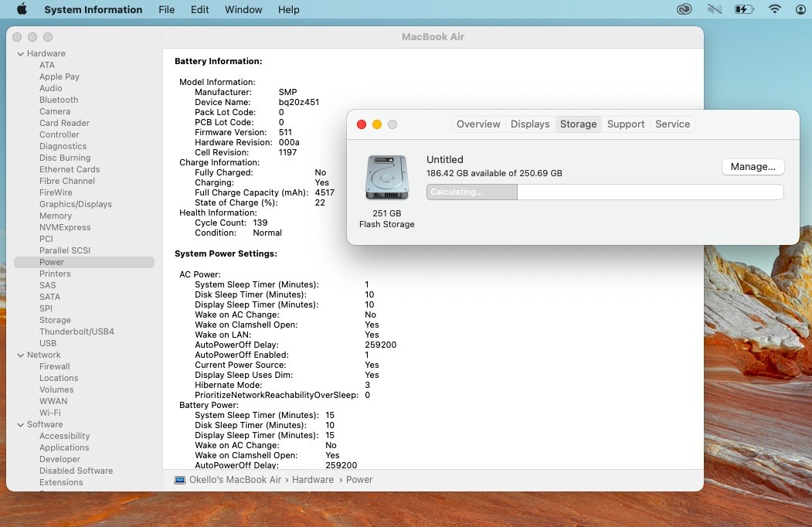Switch to the Overview tab
Viewport: 812px width, 527px height.
click(478, 124)
